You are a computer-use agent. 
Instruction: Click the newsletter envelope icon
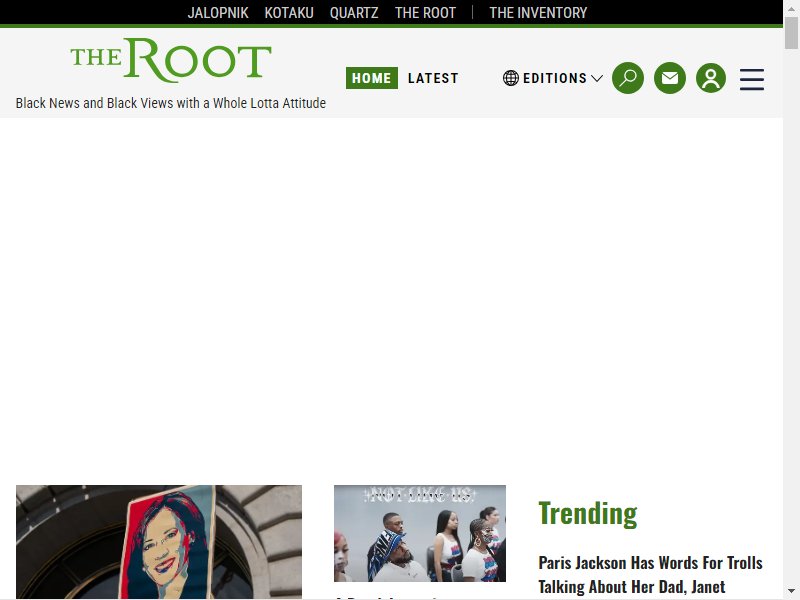[x=669, y=78]
